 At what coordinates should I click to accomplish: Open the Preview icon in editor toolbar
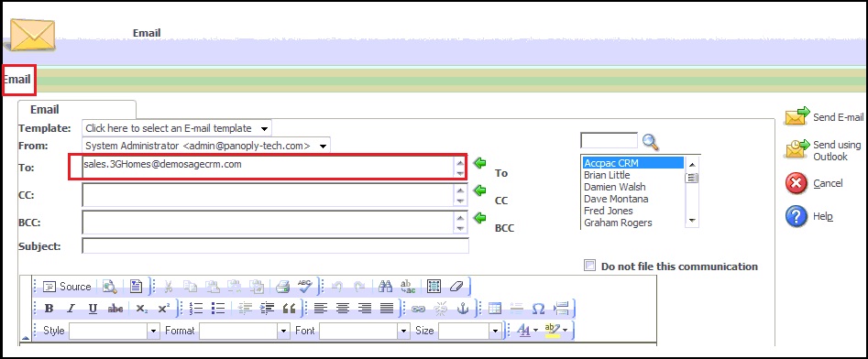pyautogui.click(x=110, y=287)
